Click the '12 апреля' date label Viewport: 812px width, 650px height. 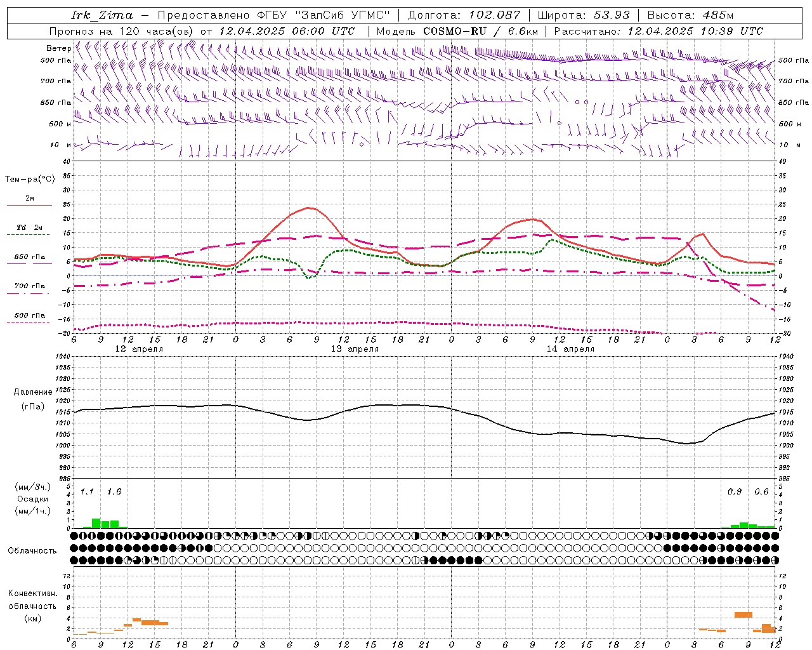[x=139, y=349]
